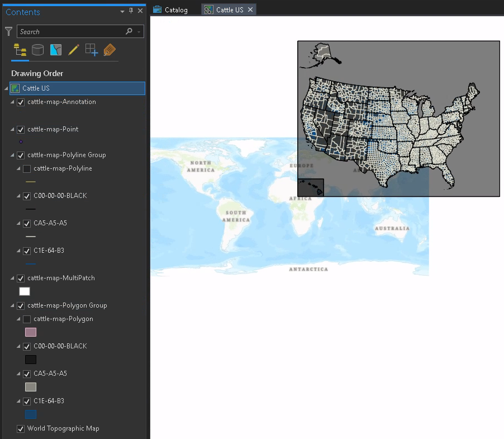
Task: Enable the cattle-map-Polyline layer visibility
Action: 26,168
